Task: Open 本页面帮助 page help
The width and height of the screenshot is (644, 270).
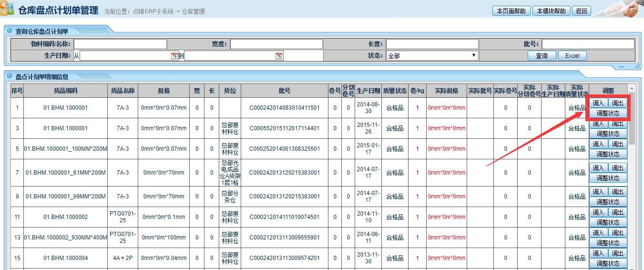Action: pyautogui.click(x=511, y=11)
